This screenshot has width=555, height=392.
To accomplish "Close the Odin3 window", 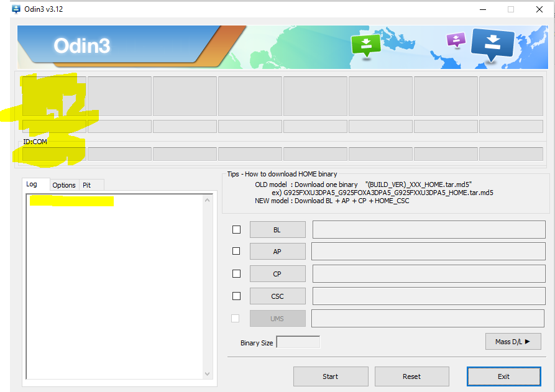I will 539,9.
